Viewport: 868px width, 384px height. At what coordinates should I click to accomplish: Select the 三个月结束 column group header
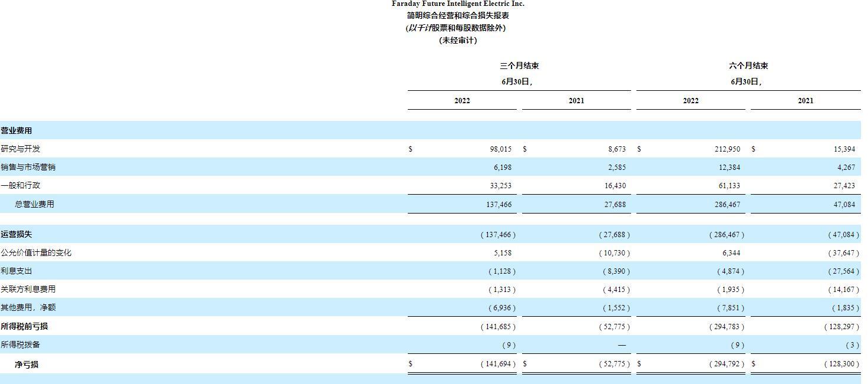(519, 66)
